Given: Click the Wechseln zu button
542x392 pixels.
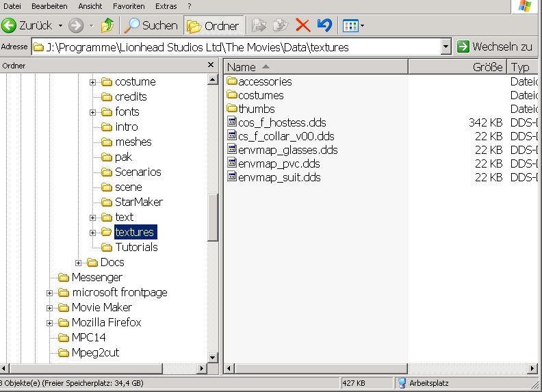Looking at the screenshot, I should point(495,47).
